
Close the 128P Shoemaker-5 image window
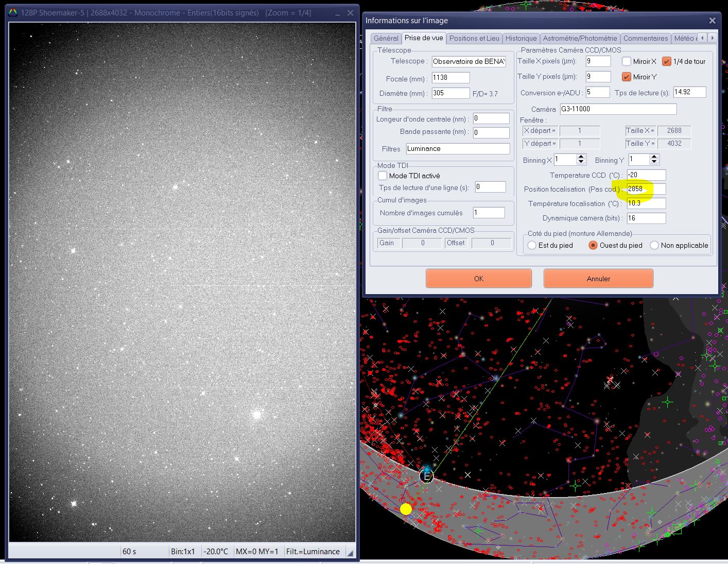click(x=350, y=13)
